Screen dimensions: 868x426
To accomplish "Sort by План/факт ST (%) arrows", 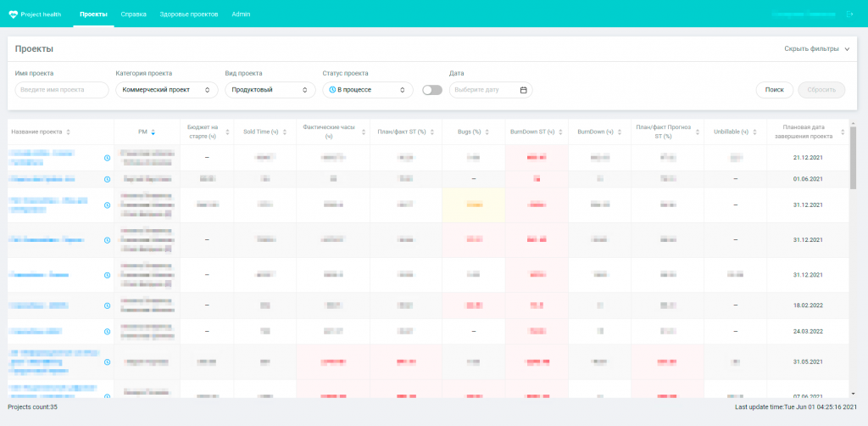I will pos(433,132).
